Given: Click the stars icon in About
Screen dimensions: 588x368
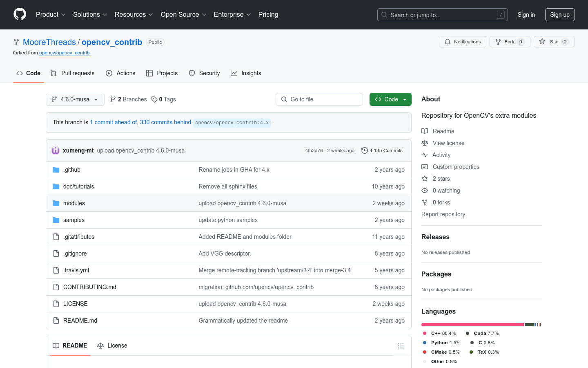Looking at the screenshot, I should point(425,179).
